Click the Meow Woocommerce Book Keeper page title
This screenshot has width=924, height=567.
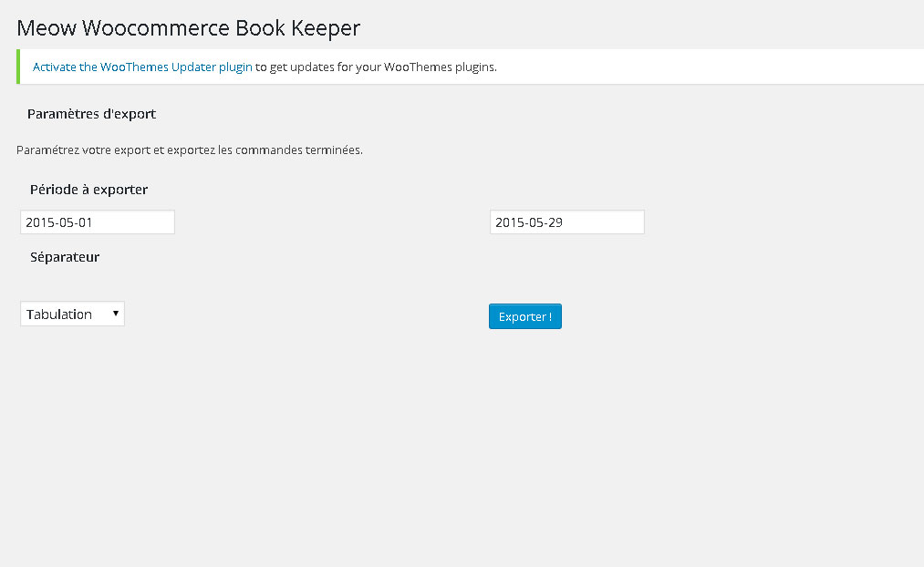189,27
